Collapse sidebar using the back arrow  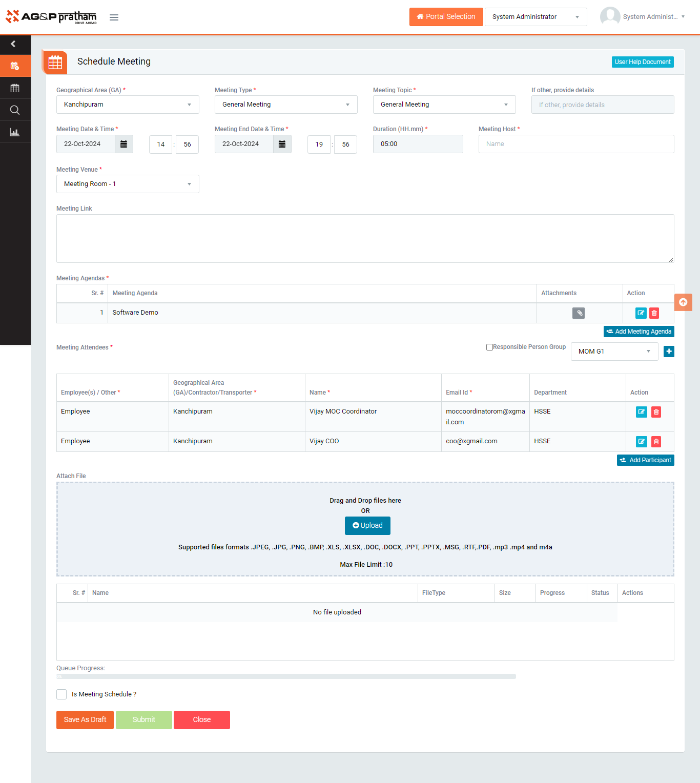pos(13,44)
